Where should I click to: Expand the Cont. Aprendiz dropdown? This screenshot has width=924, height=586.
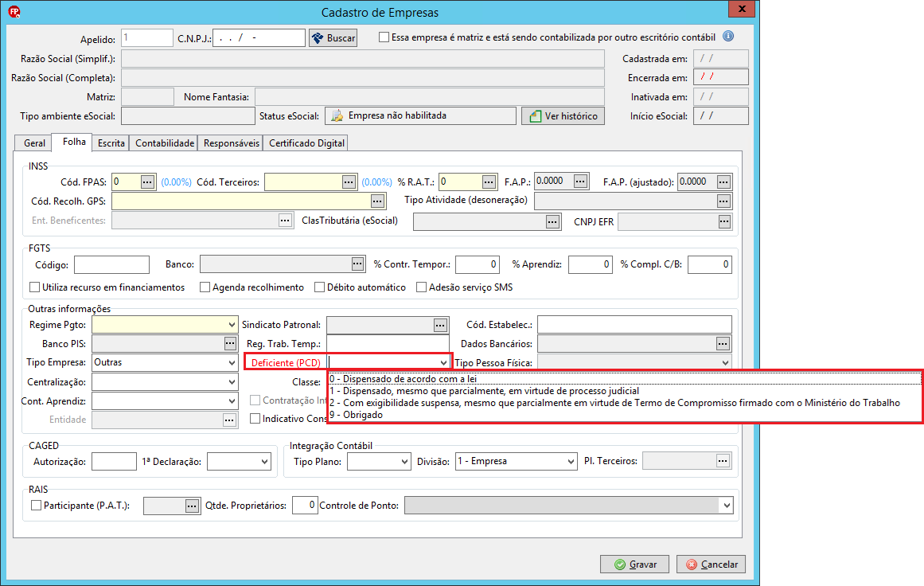click(232, 401)
